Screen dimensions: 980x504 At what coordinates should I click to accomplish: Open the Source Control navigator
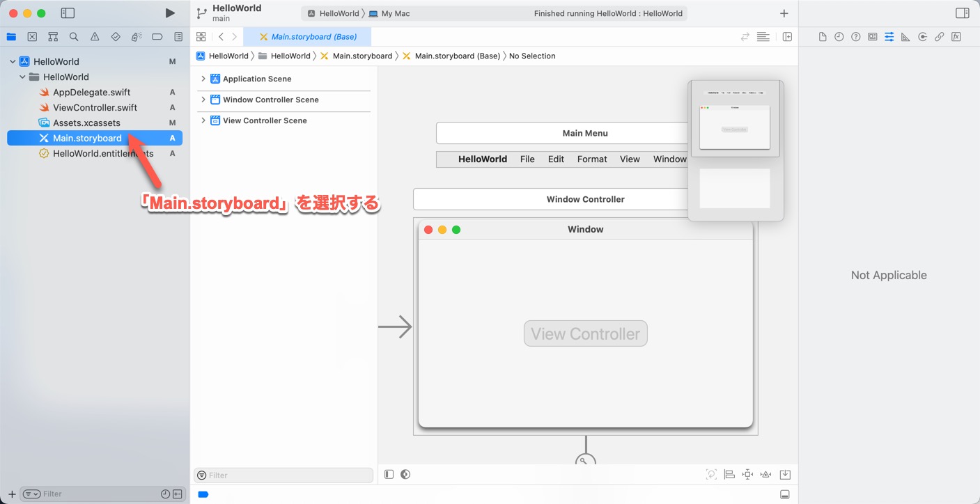click(32, 37)
